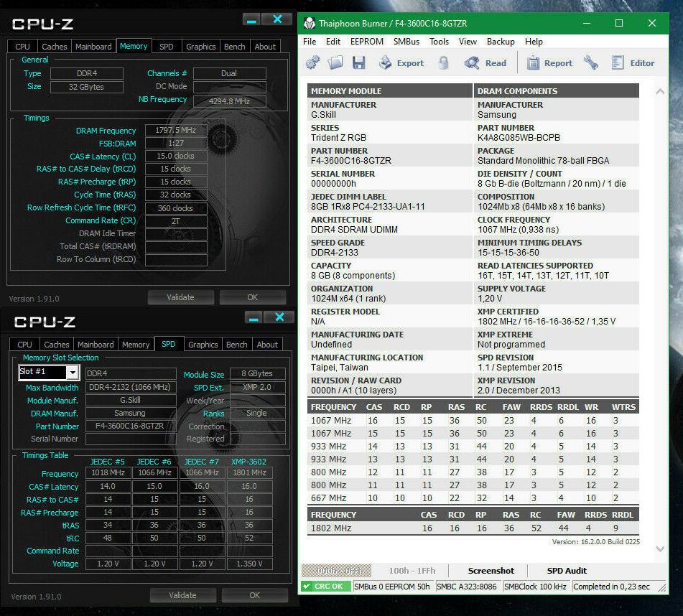
Task: Click the Export toolbar button
Action: [x=401, y=63]
